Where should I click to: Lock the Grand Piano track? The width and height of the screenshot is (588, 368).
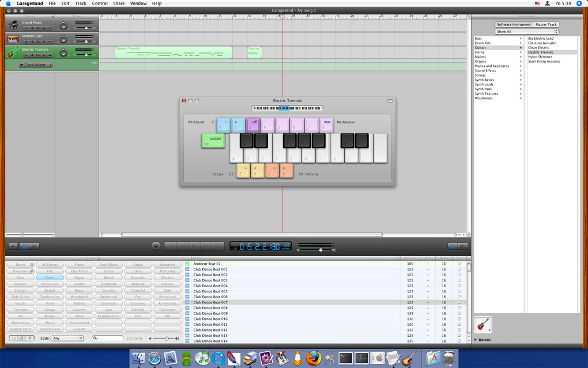(x=44, y=28)
